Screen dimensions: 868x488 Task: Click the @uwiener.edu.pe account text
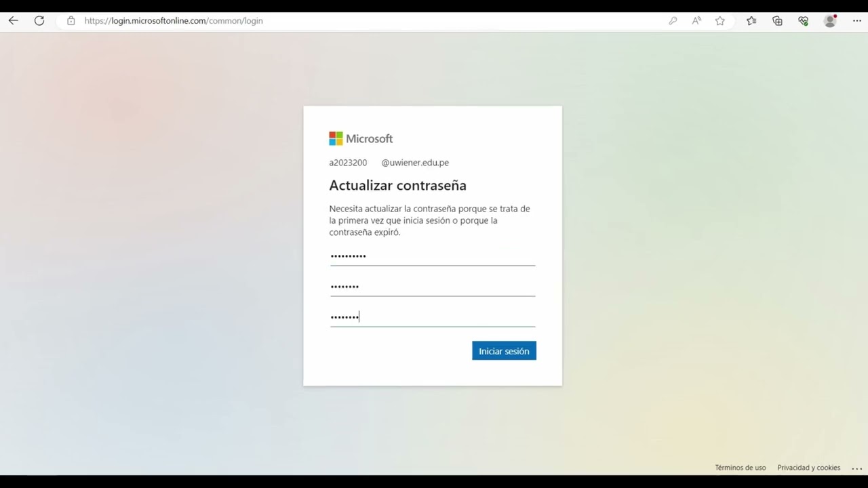[x=415, y=163]
